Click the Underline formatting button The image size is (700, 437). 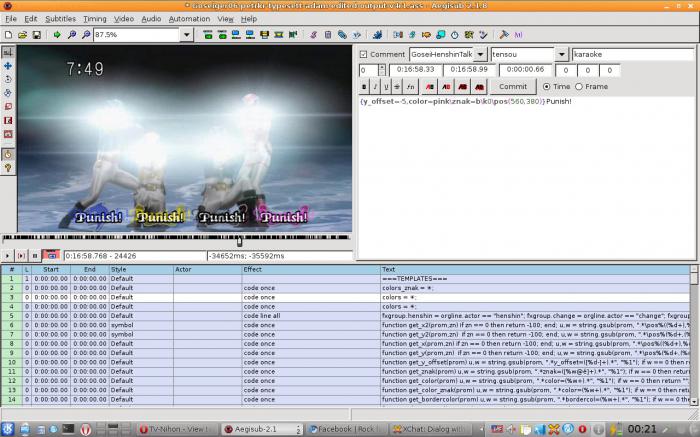pyautogui.click(x=386, y=87)
